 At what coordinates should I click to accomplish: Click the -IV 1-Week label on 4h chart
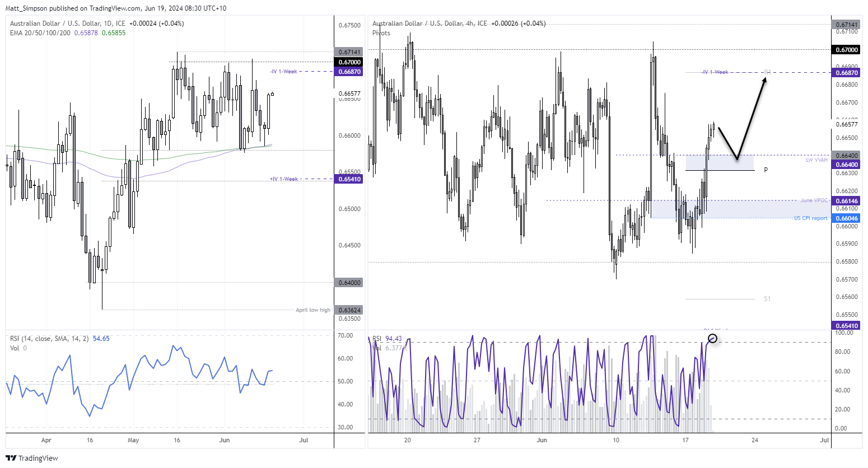click(x=715, y=72)
